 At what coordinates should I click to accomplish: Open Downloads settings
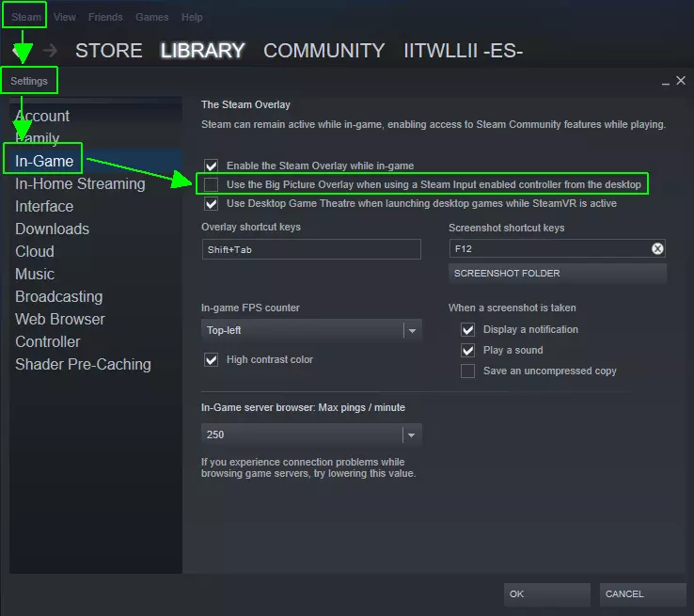pyautogui.click(x=53, y=229)
